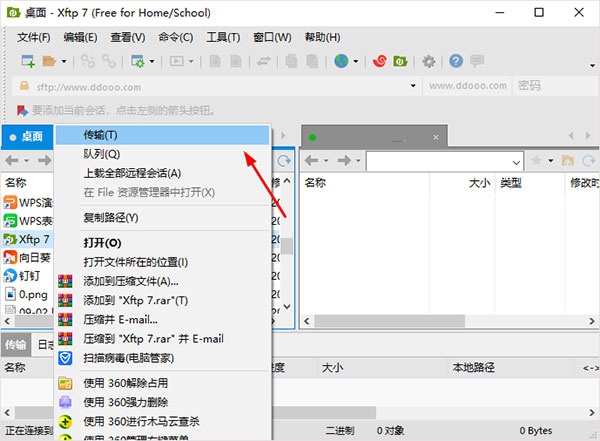Click the 密码 password field

point(556,86)
